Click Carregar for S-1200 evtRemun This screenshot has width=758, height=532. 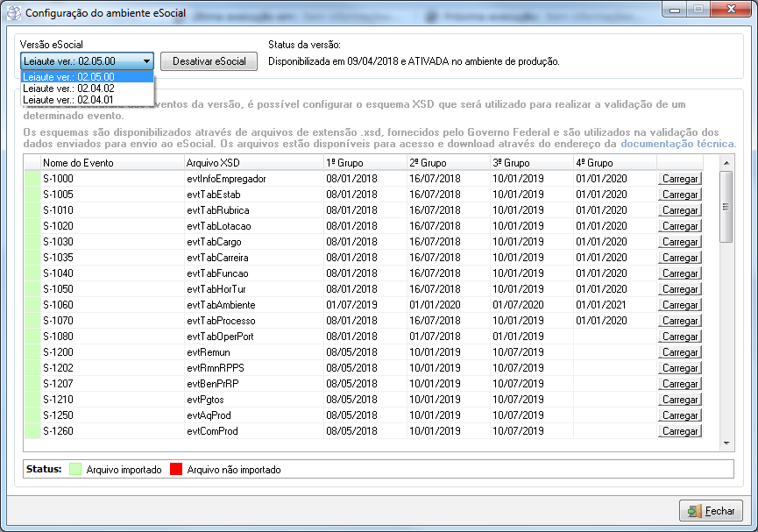(x=679, y=352)
